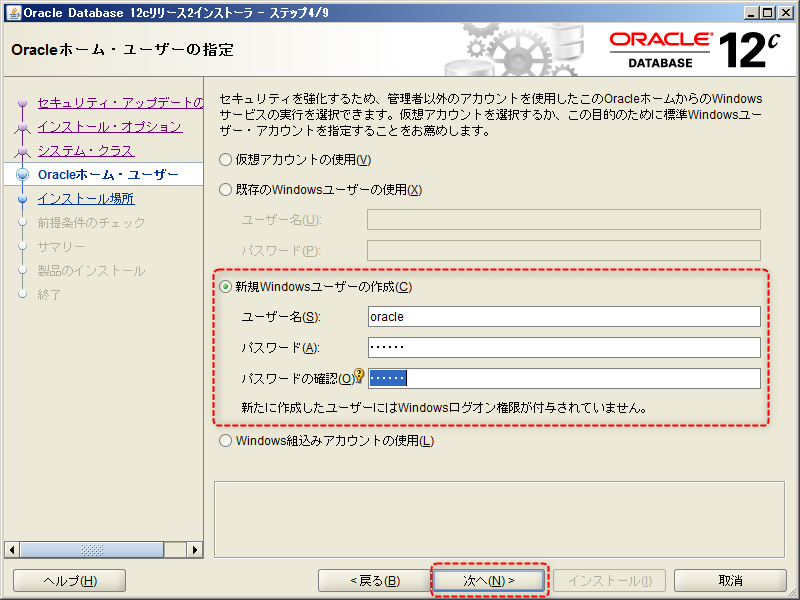
Task: Click the Oracleホーム・ユーザーの指定 heading
Action: [122, 49]
